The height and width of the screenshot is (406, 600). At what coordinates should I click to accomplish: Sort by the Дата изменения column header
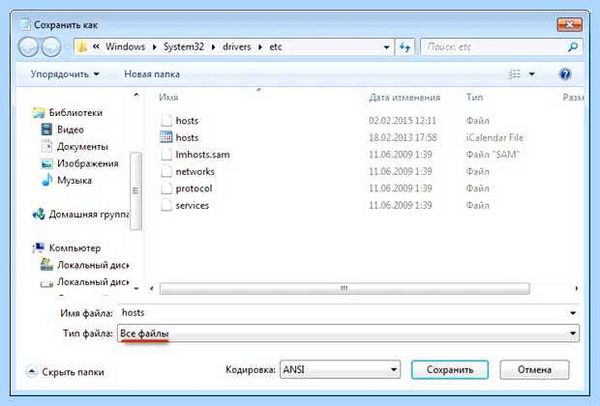(x=404, y=98)
